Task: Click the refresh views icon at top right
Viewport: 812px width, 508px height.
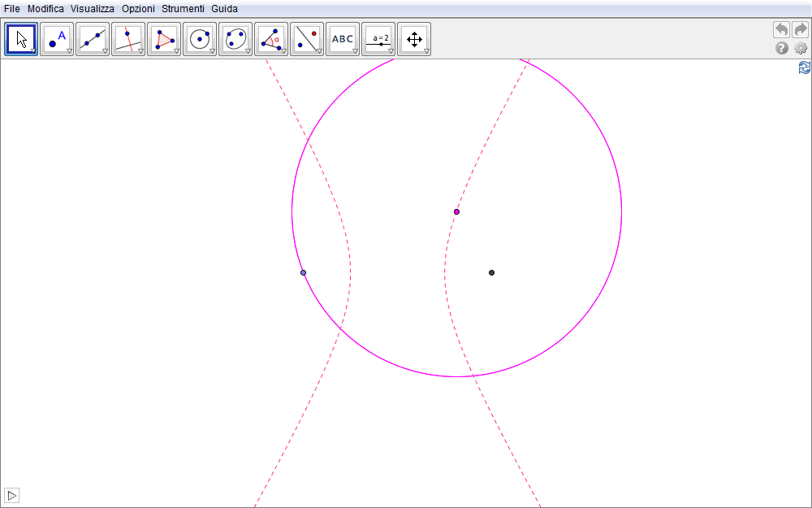Action: [x=804, y=68]
